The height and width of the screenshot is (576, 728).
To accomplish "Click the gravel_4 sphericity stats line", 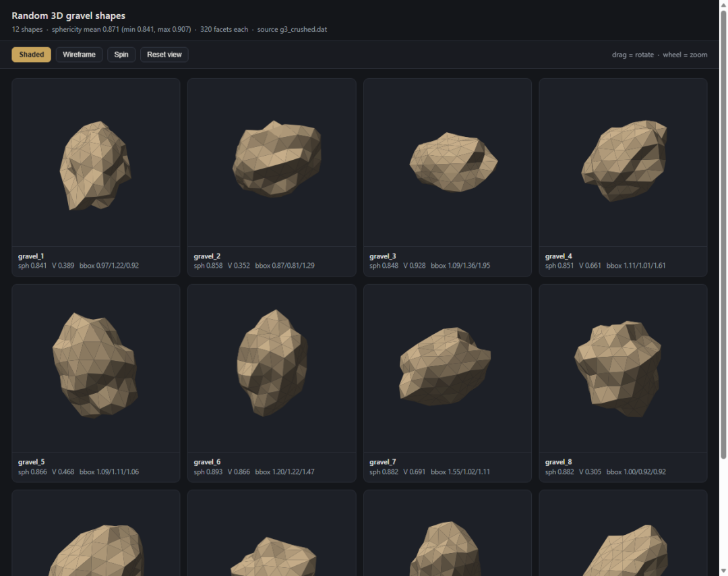I will coord(605,266).
